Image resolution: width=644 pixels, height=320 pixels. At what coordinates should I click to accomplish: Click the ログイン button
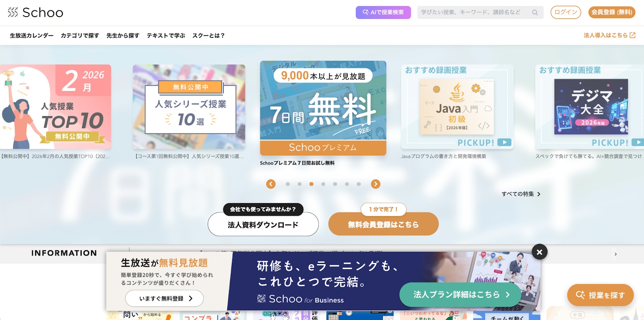coord(566,12)
